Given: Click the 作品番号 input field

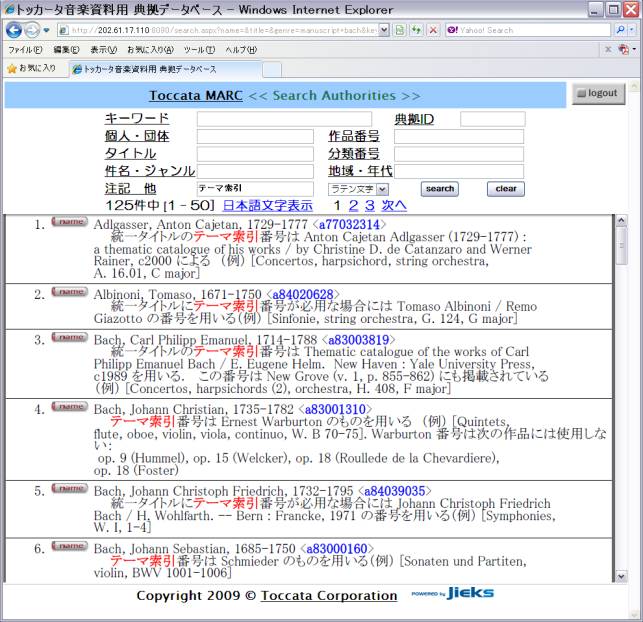Looking at the screenshot, I should coord(458,137).
